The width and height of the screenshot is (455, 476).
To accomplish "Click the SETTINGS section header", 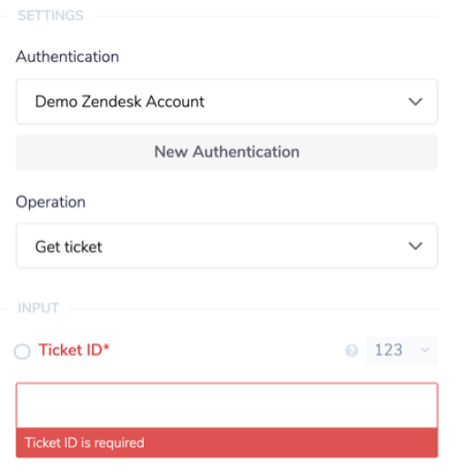I will click(x=50, y=15).
